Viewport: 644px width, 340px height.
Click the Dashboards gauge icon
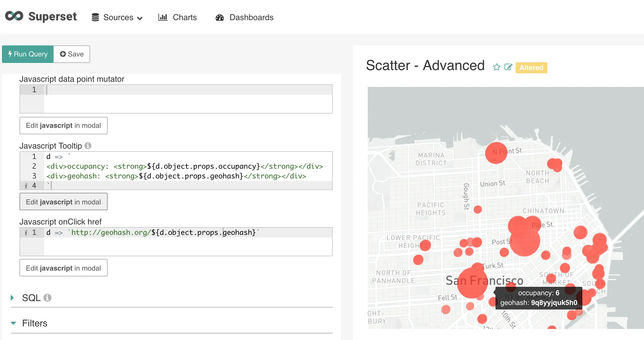[x=220, y=18]
